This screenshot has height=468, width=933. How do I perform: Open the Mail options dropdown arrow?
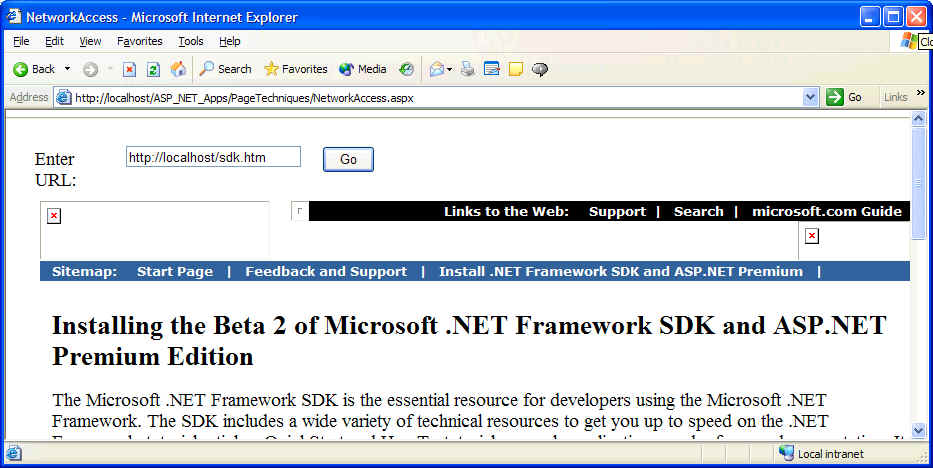coord(450,69)
